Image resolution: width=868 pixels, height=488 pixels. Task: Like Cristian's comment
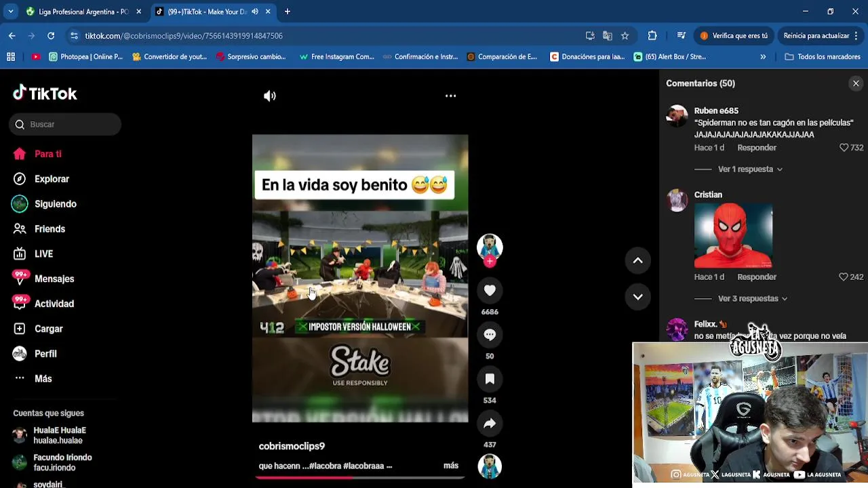(844, 277)
